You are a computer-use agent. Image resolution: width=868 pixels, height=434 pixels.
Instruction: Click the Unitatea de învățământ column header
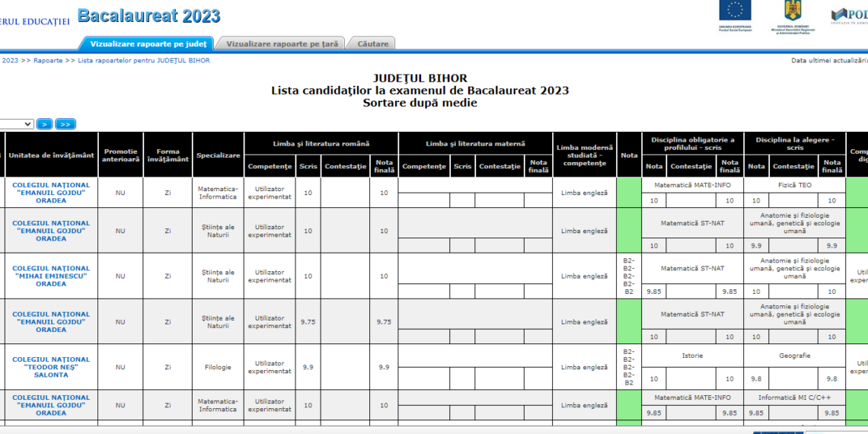pyautogui.click(x=51, y=155)
